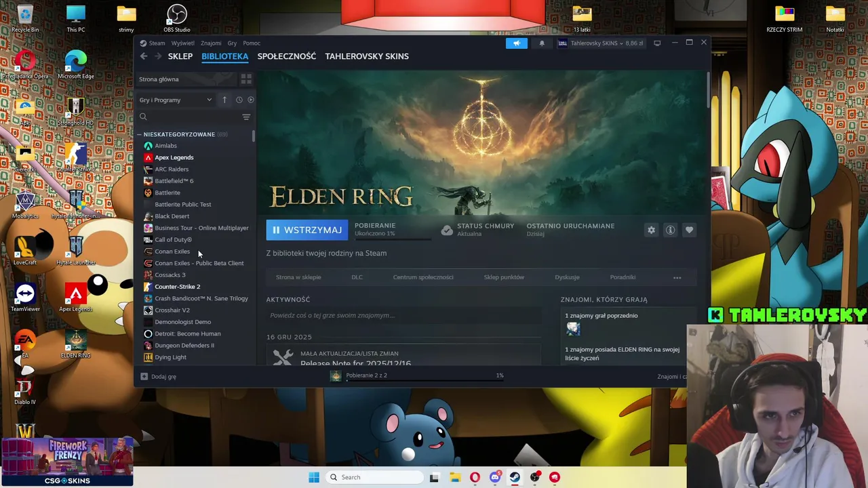Add Elden Ring to favorites heart
The image size is (868, 488).
click(x=689, y=230)
